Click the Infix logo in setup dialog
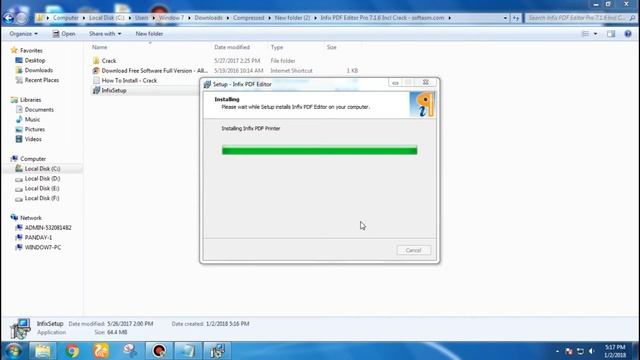The width and height of the screenshot is (640, 360). [x=422, y=105]
